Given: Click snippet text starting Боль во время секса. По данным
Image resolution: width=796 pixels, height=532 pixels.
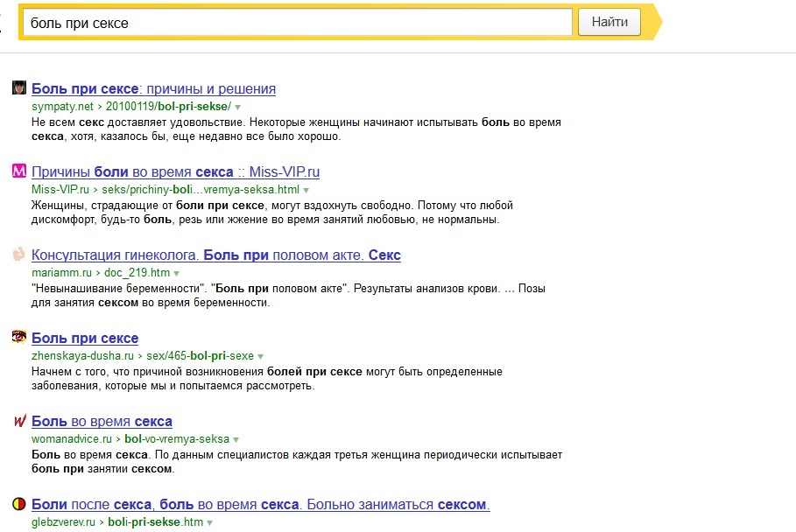Looking at the screenshot, I should (297, 462).
